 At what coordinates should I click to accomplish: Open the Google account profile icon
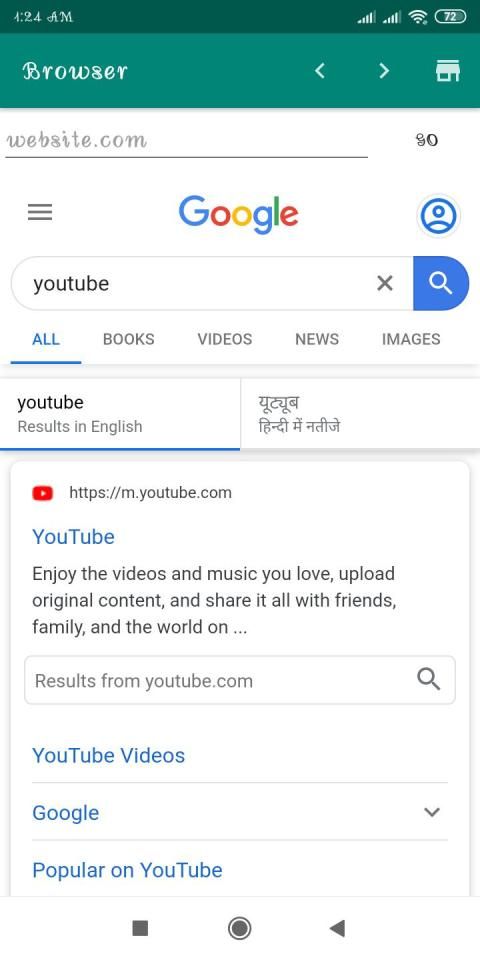point(438,216)
